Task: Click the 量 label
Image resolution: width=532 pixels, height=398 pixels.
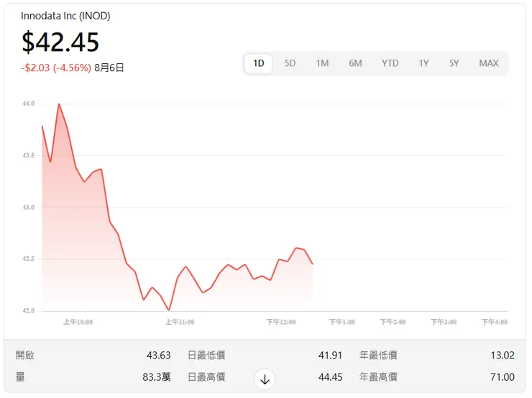Action: (20, 377)
